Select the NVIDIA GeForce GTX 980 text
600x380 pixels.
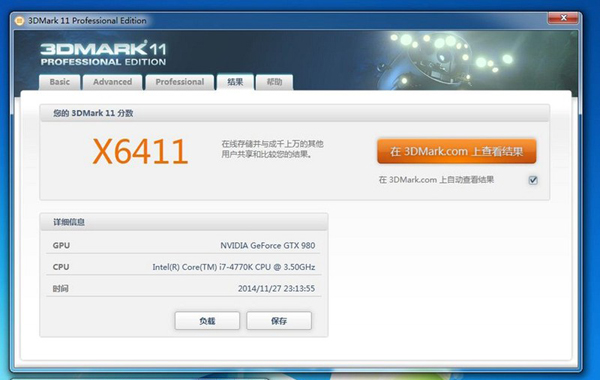(x=267, y=245)
